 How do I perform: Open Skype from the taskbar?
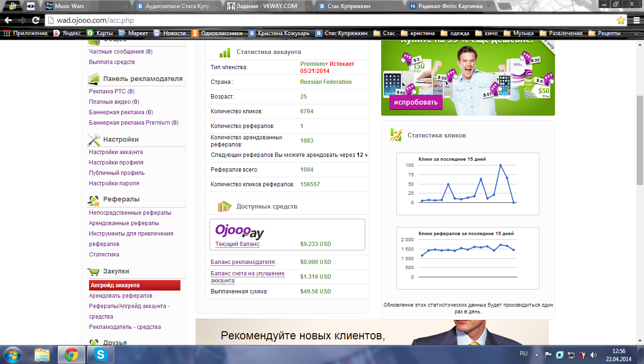(x=100, y=354)
